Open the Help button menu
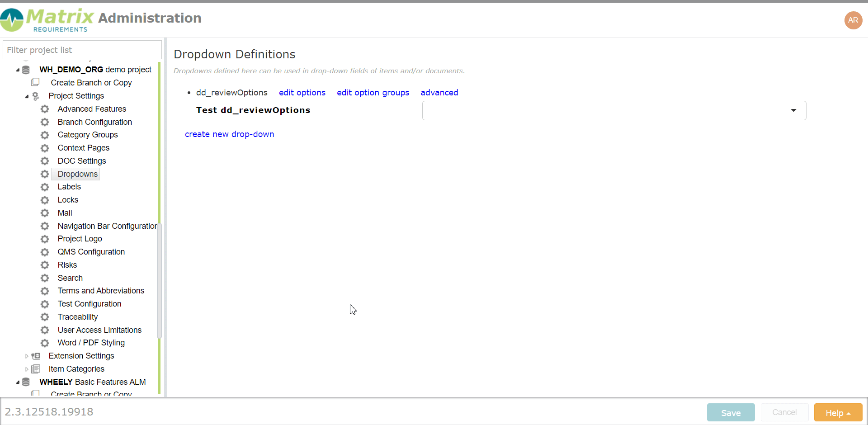Image resolution: width=868 pixels, height=425 pixels. coord(838,412)
